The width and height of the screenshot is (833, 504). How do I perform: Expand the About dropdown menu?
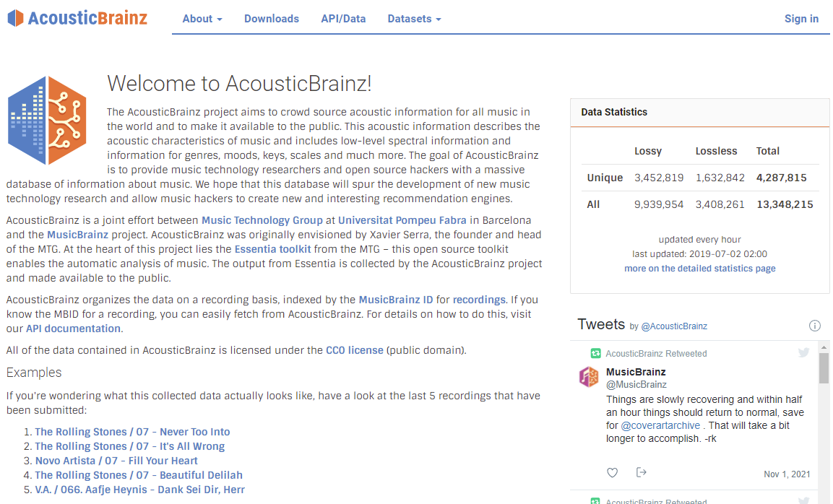click(202, 19)
